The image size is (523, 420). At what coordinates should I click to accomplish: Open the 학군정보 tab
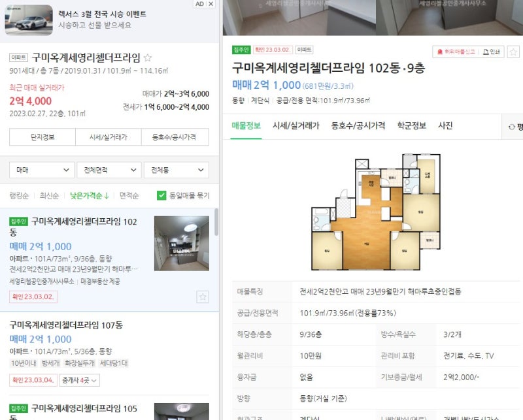point(412,125)
